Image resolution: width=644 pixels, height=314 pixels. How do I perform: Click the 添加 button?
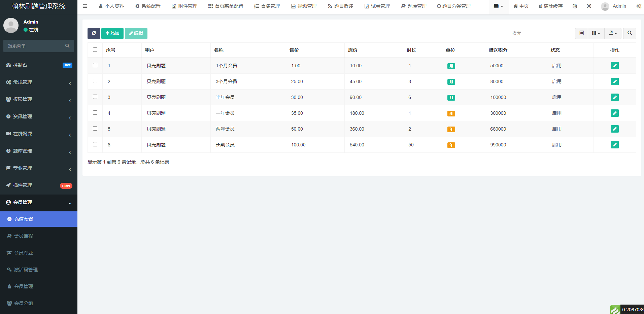(112, 33)
